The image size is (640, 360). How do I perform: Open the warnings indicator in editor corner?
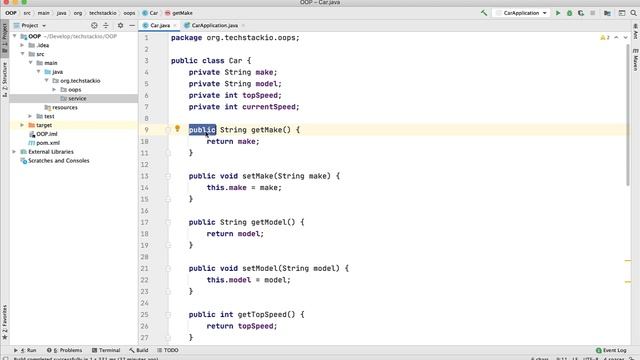605,38
